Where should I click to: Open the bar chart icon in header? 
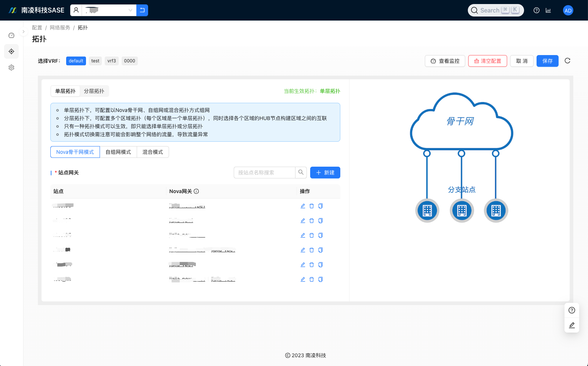pyautogui.click(x=548, y=10)
